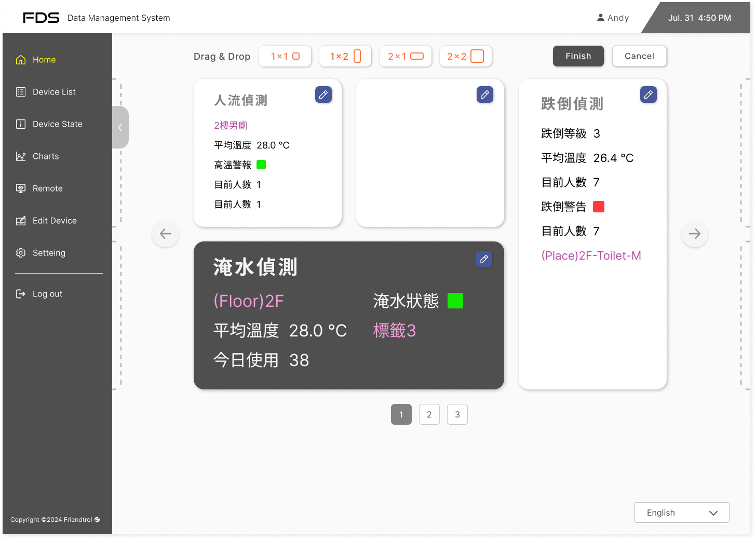Go to next dashboard with right arrow
The height and width of the screenshot is (540, 756).
pos(695,234)
